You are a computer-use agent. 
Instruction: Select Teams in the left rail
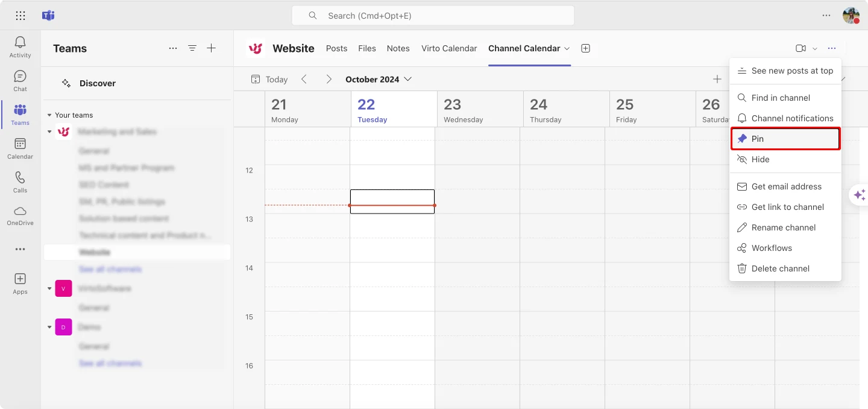[x=20, y=115]
